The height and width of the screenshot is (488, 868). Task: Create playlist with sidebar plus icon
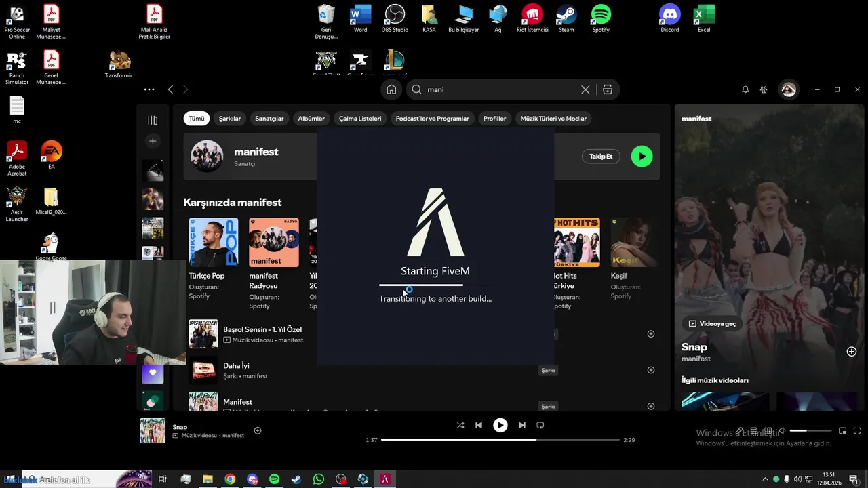pos(153,141)
